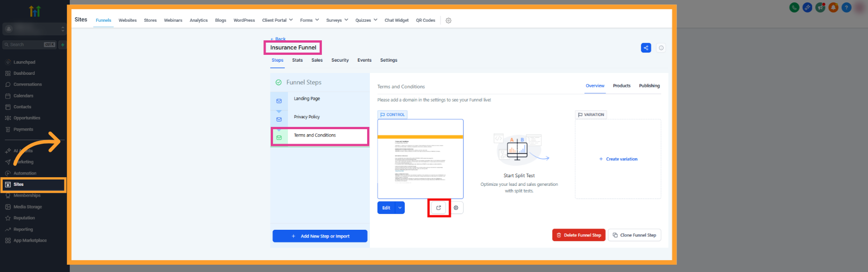Open the user avatar in top right
The width and height of the screenshot is (868, 272).
(859, 7)
